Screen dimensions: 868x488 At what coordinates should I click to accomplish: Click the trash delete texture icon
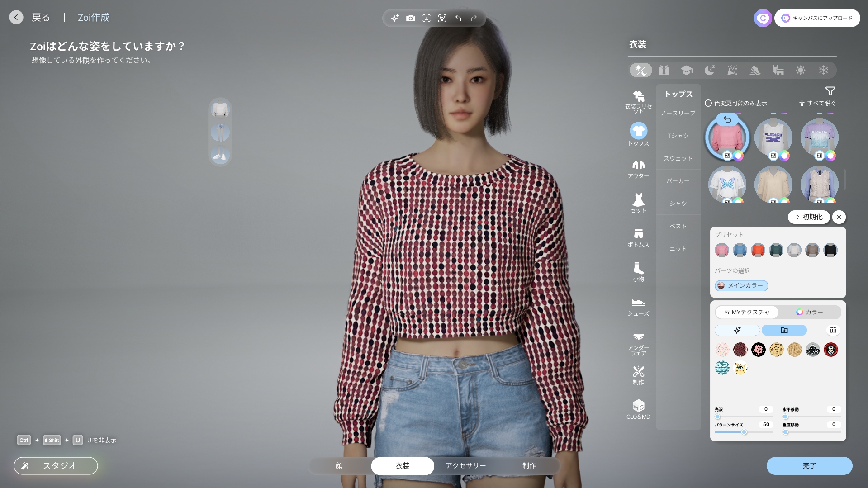click(833, 330)
